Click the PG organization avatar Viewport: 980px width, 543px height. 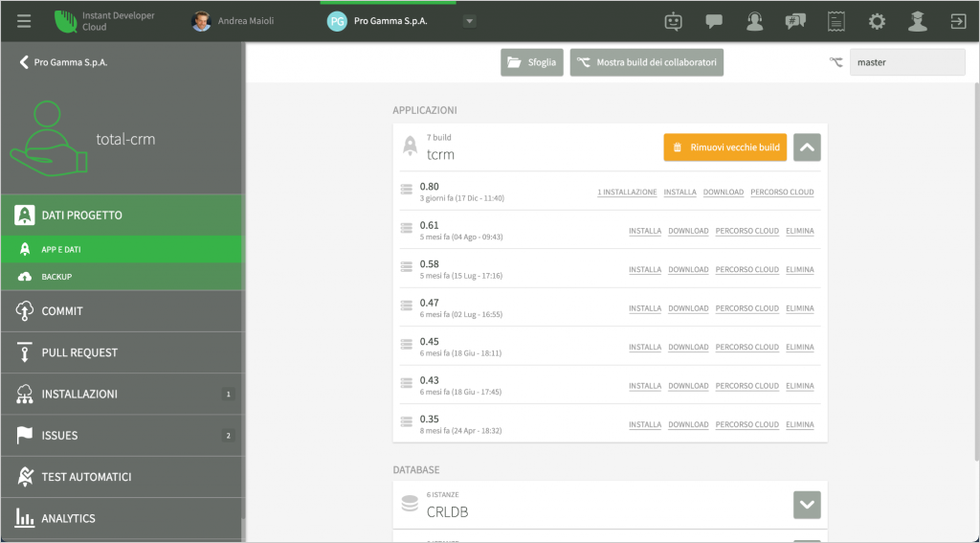[x=337, y=21]
